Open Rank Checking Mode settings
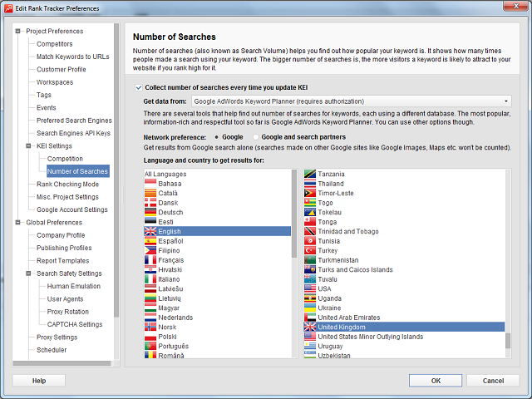 coord(68,185)
